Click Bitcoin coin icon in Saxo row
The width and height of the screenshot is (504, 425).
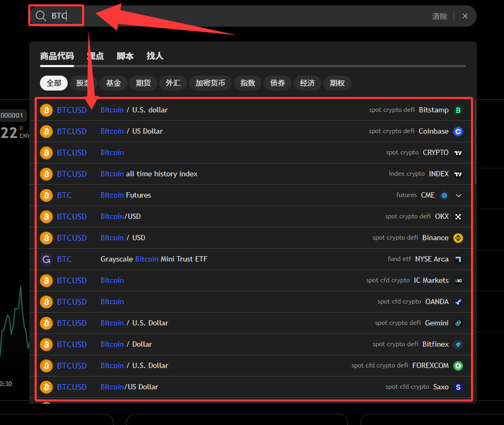tap(46, 387)
